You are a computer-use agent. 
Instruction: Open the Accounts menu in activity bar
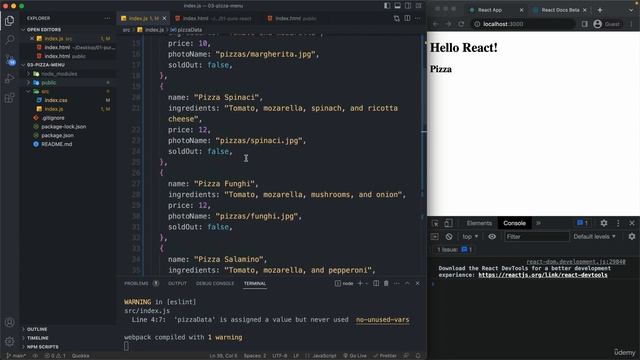9,322
